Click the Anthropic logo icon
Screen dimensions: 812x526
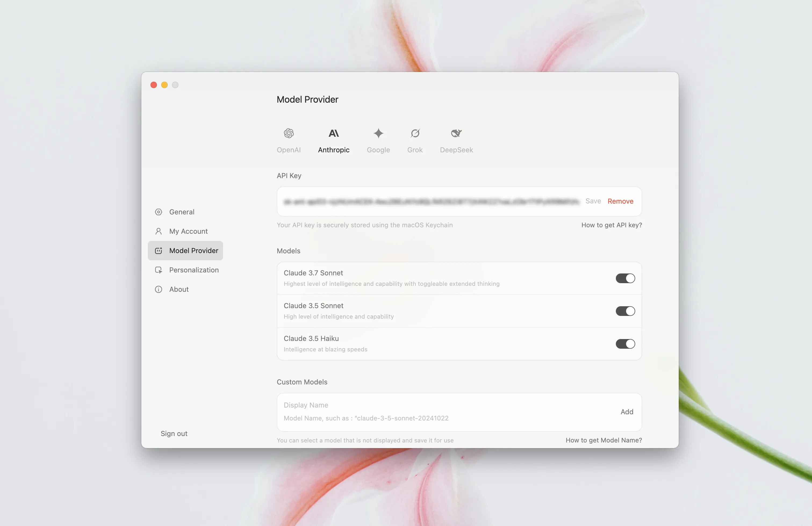(333, 133)
